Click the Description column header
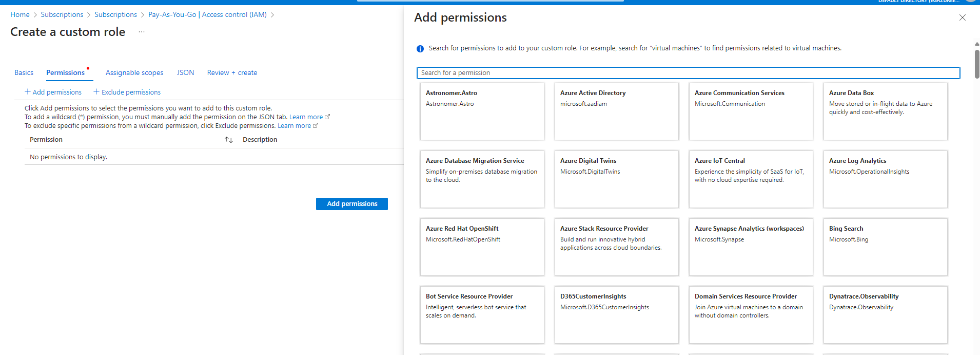 click(x=260, y=139)
